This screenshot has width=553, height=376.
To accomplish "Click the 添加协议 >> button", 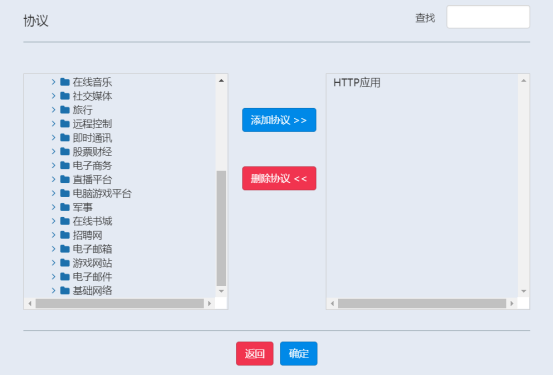I will click(279, 120).
